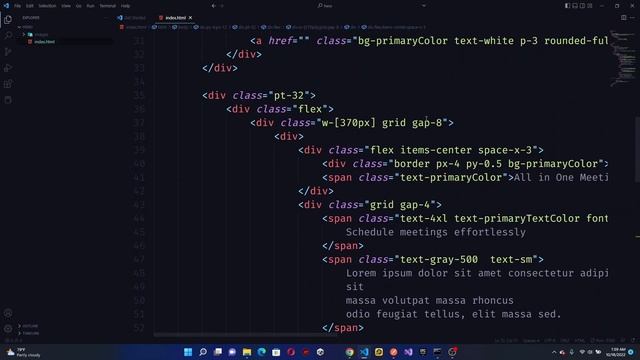Open the File menu
640x360 pixels.
(18, 6)
